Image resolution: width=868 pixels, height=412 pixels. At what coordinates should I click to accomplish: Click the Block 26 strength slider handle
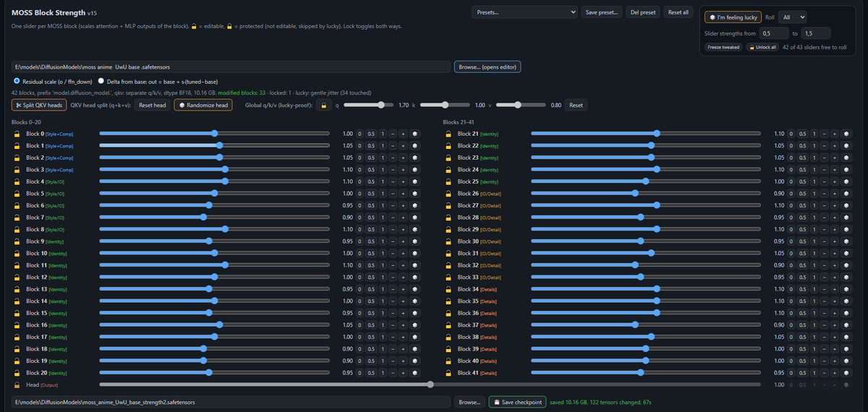tap(635, 194)
